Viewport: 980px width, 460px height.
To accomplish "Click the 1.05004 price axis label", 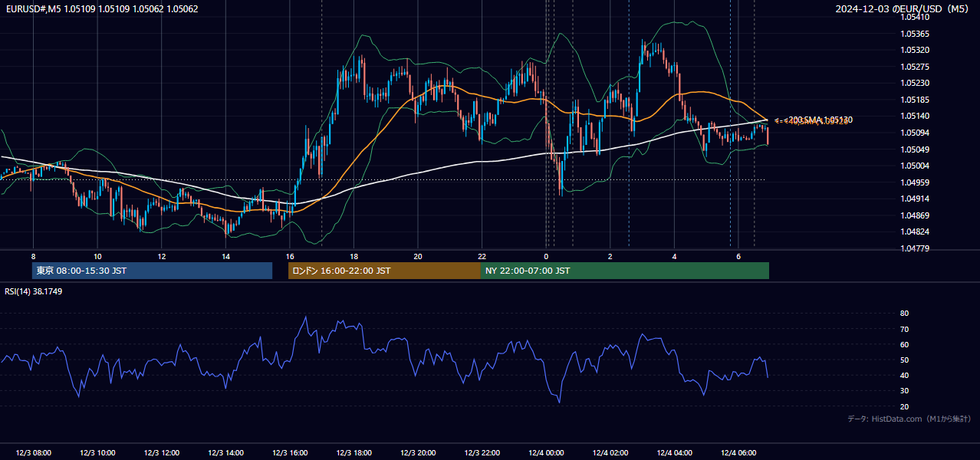I will point(915,166).
